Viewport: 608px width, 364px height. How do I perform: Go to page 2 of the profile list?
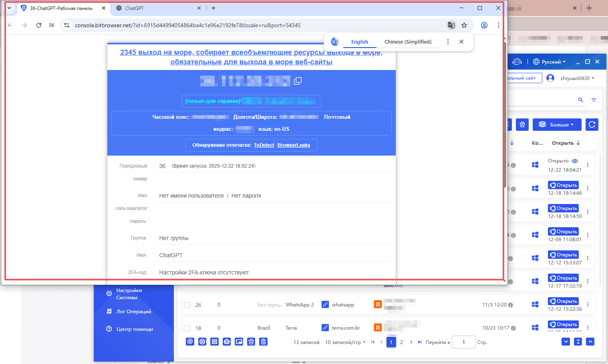point(401,342)
